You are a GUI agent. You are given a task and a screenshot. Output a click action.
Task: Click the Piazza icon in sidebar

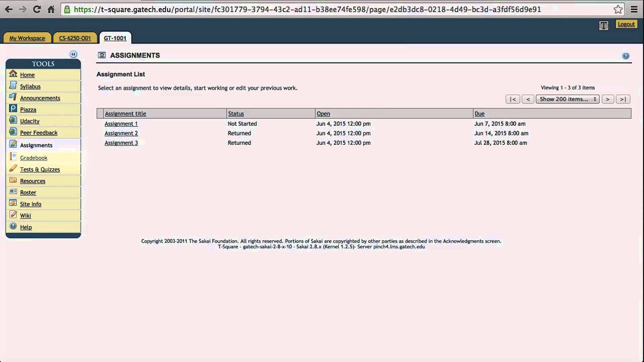pyautogui.click(x=13, y=109)
